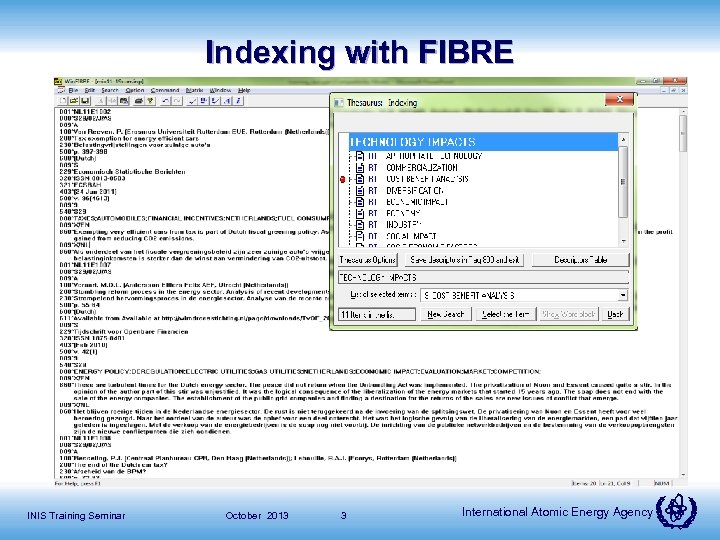This screenshot has width=720, height=540.
Task: Click the '11 items in the list' status box
Action: (x=377, y=314)
